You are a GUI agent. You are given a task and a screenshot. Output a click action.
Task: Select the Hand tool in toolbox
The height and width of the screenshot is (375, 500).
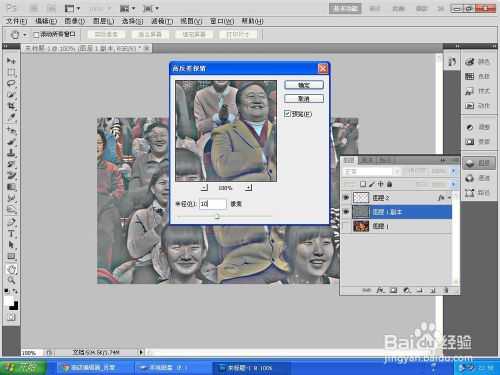[12, 269]
